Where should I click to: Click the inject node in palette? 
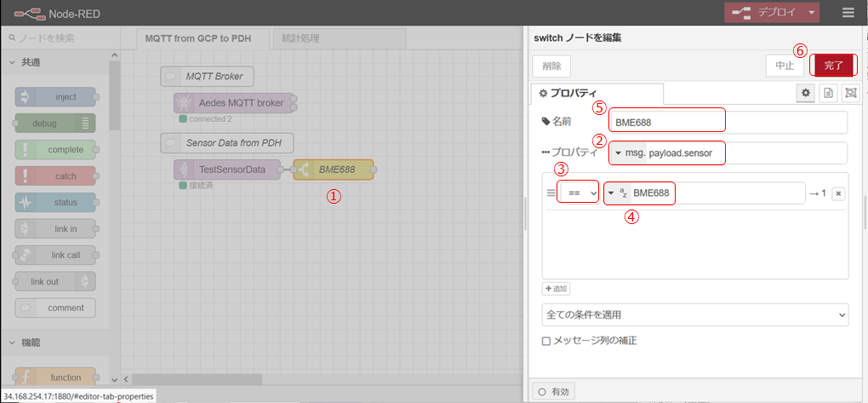pyautogui.click(x=55, y=97)
